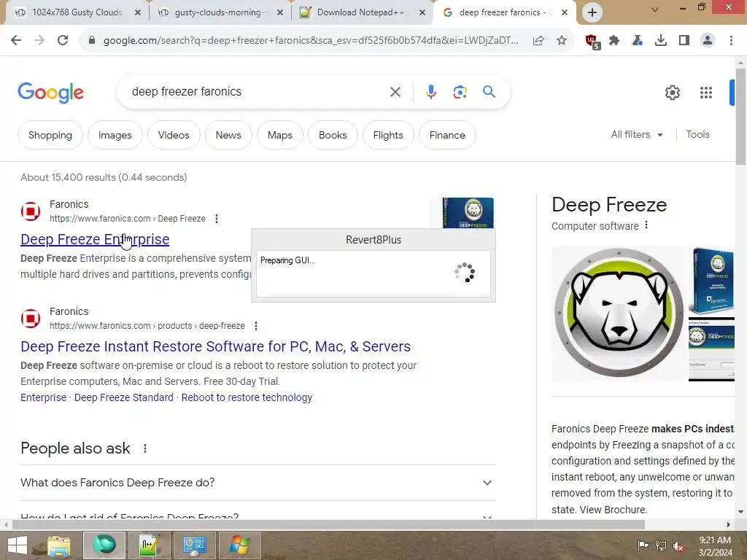Bookmark this page with the star icon
This screenshot has height=560, width=747.
coord(562,41)
